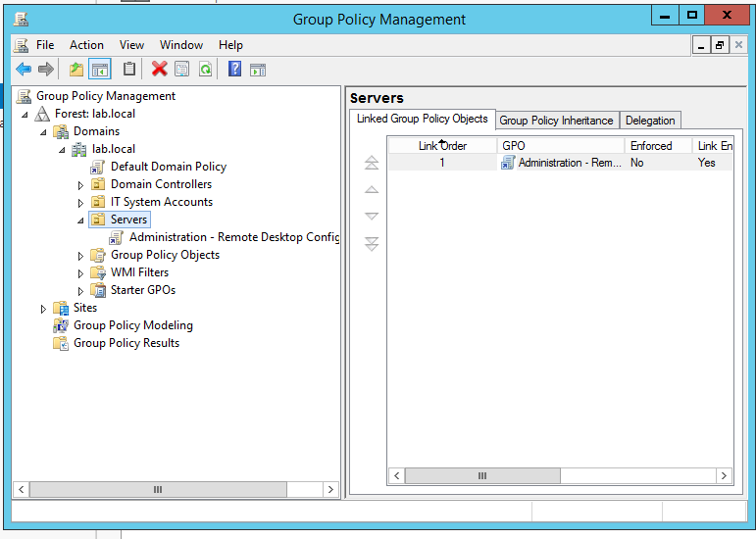The height and width of the screenshot is (539, 756).
Task: Open the View menu
Action: [x=131, y=45]
